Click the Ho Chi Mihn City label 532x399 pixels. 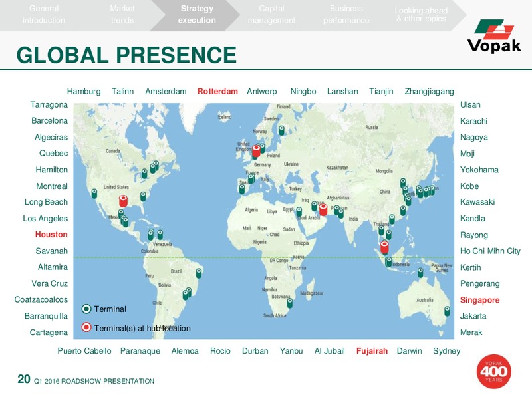490,251
